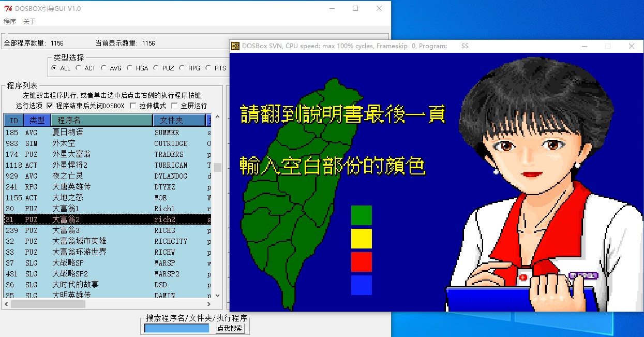This screenshot has height=337, width=644.
Task: Select the 外星大富翁 row
Action: pos(108,154)
